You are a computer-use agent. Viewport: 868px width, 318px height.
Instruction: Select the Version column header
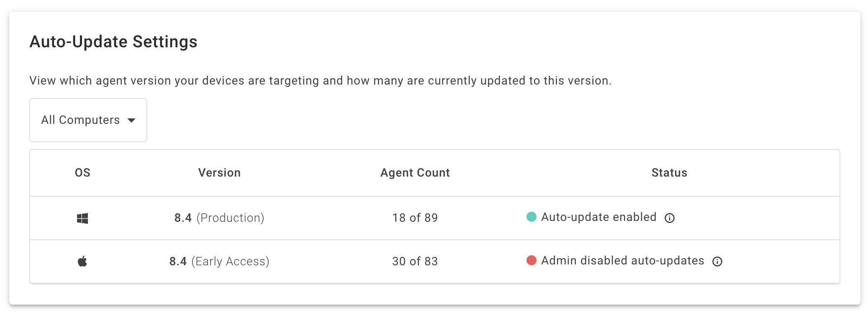pyautogui.click(x=219, y=173)
